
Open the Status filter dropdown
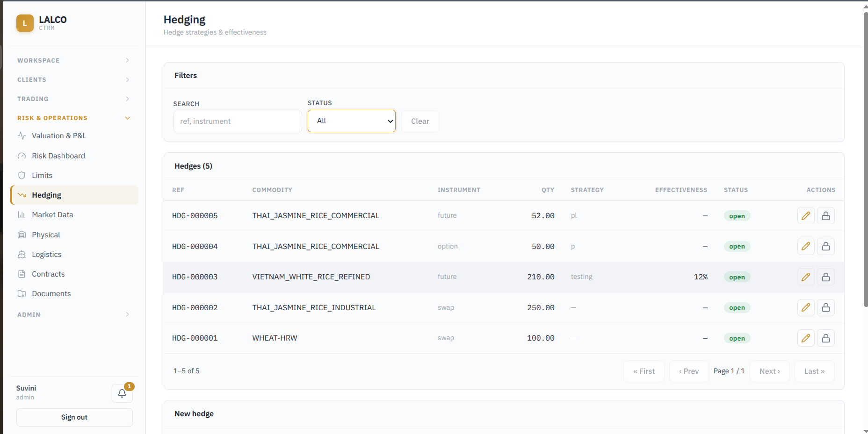352,121
